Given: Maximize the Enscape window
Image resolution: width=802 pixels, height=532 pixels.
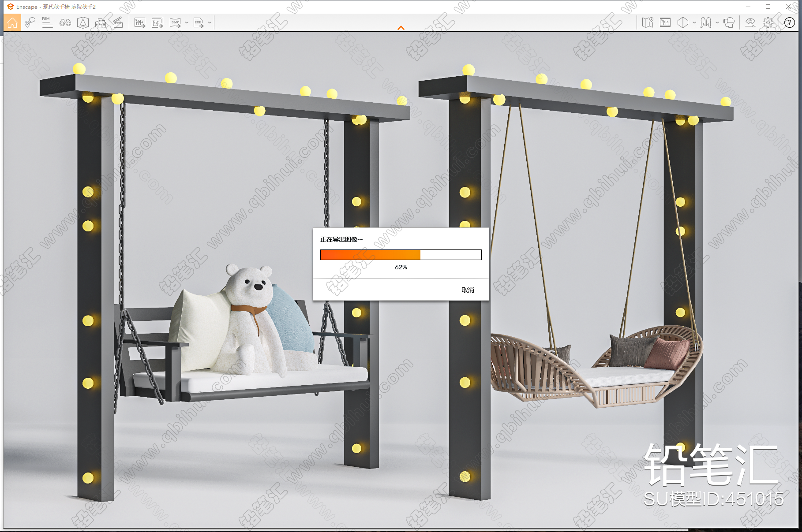Looking at the screenshot, I should 768,7.
